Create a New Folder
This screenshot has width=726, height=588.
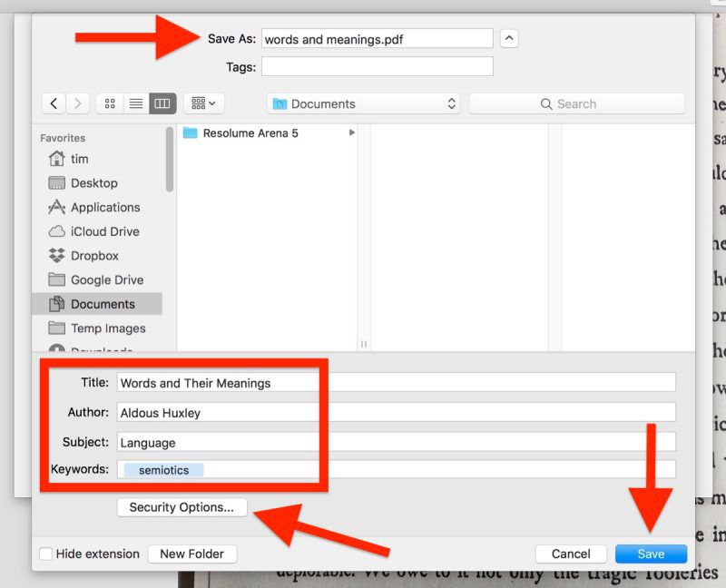click(191, 554)
